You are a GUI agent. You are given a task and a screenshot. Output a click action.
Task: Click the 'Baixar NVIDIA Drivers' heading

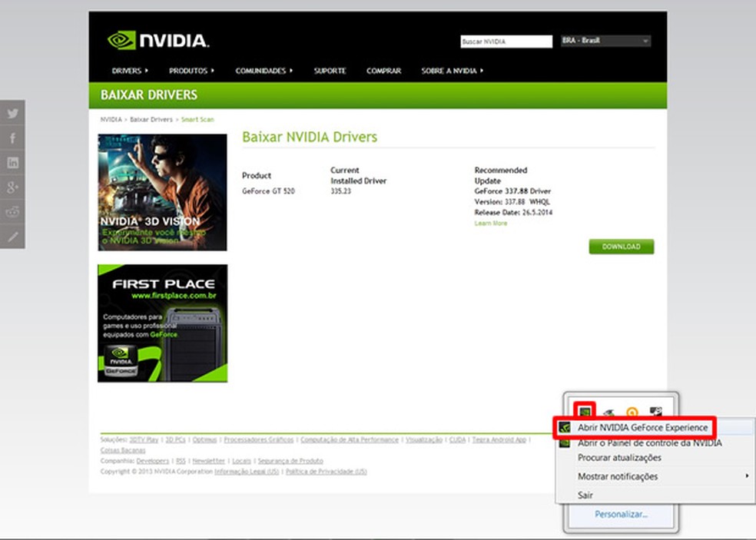pos(310,137)
